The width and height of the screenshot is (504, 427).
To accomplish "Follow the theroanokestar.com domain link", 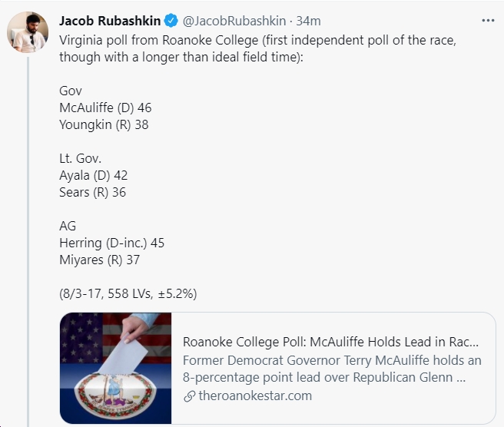I will point(255,396).
